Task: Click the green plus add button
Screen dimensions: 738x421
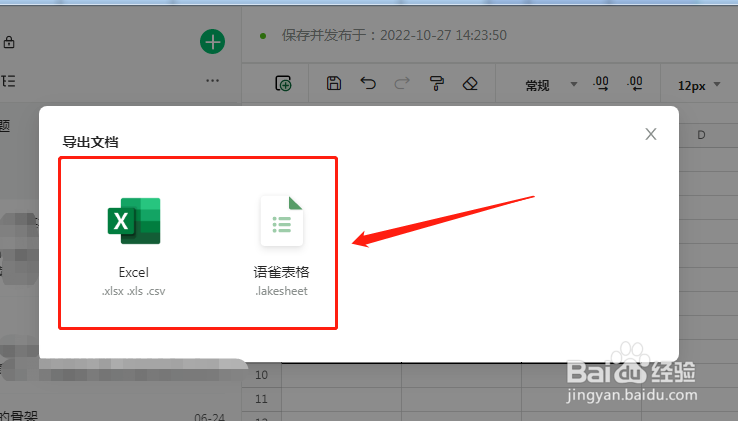Action: pos(212,42)
